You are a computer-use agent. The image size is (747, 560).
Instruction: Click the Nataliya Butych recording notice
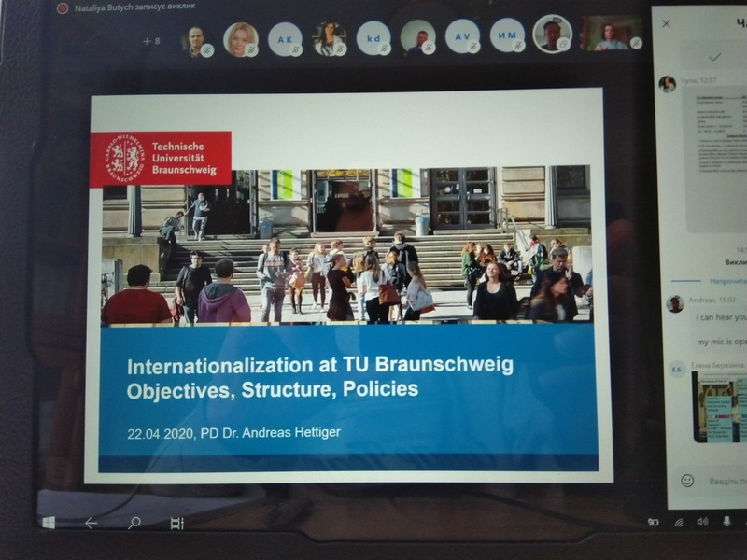pos(131,7)
